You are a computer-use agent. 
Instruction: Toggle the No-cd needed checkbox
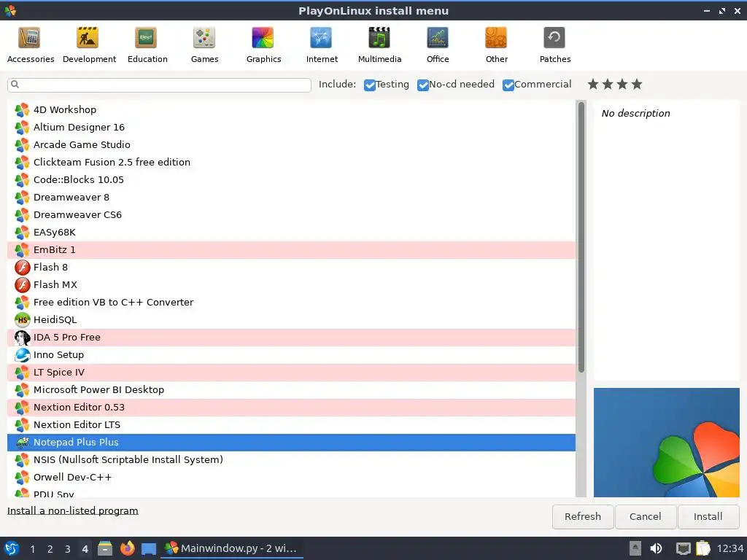point(422,85)
